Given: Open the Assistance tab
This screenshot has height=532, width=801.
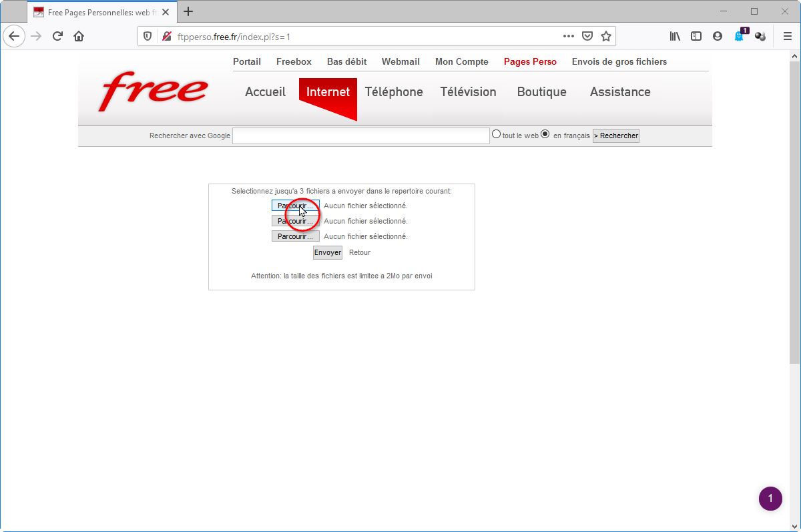Looking at the screenshot, I should click(x=620, y=92).
